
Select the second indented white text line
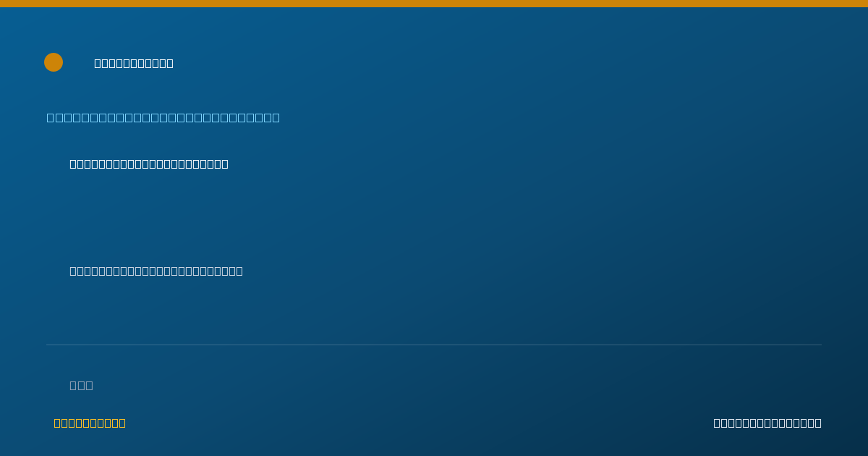click(156, 271)
